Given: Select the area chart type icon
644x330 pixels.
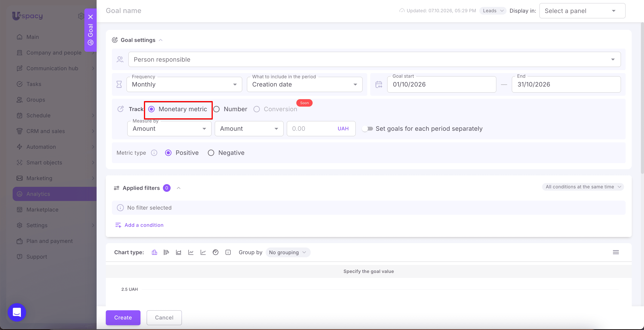Looking at the screenshot, I should click(178, 252).
